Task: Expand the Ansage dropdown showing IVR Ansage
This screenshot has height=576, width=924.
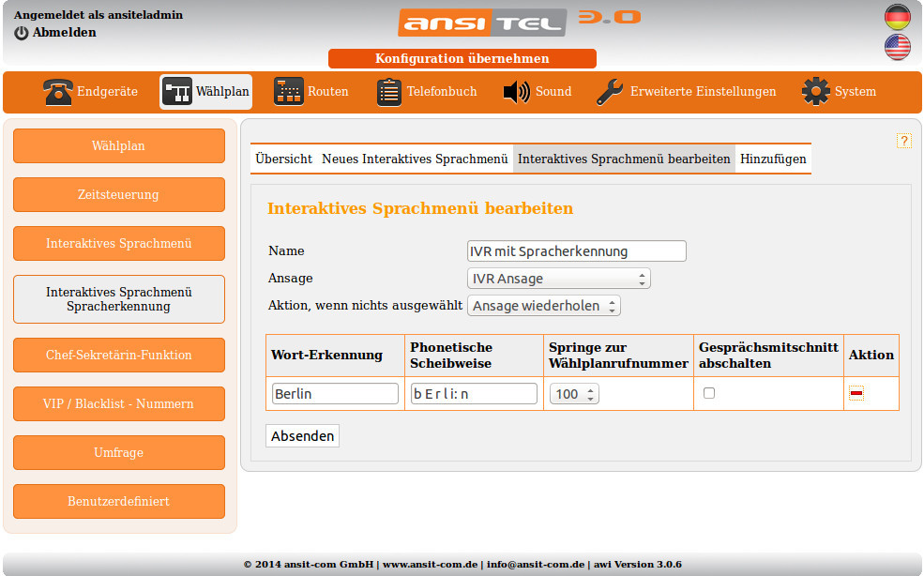Action: pyautogui.click(x=558, y=279)
